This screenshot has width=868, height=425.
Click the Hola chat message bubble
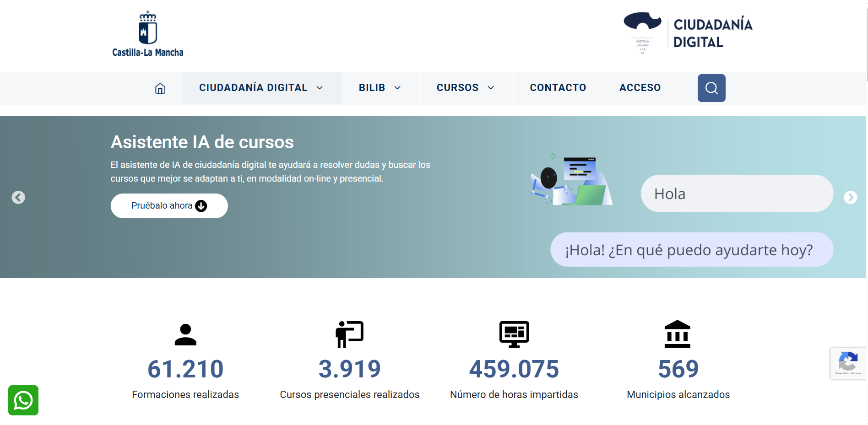(736, 194)
